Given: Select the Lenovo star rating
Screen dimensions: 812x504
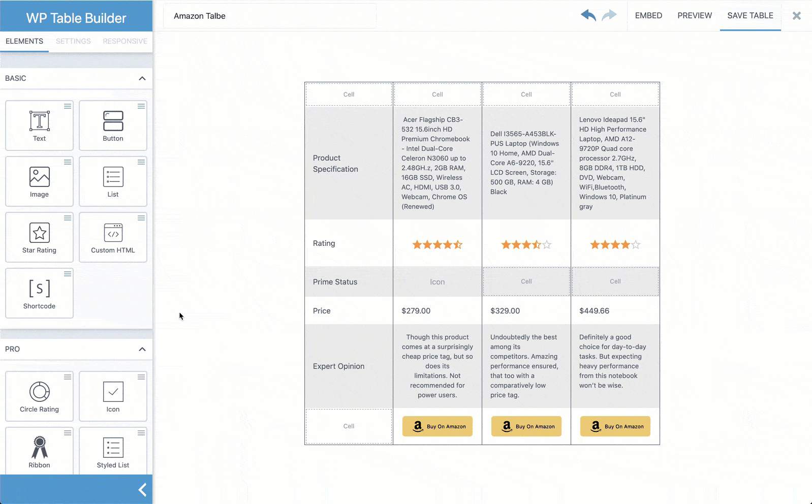Looking at the screenshot, I should pyautogui.click(x=615, y=244).
